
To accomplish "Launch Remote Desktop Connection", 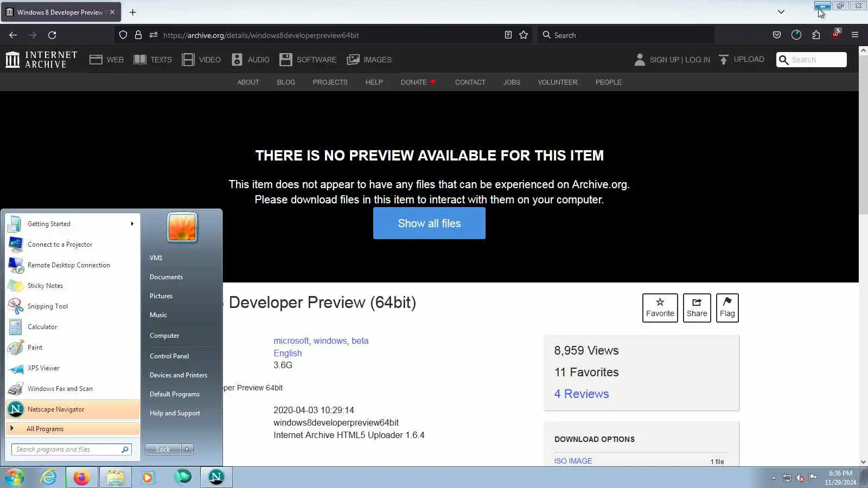I will click(x=73, y=265).
